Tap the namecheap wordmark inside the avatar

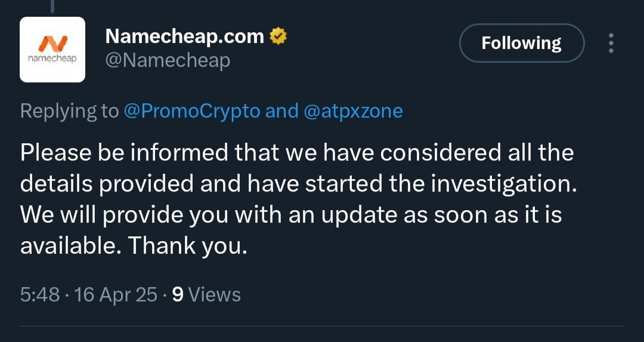(x=52, y=58)
